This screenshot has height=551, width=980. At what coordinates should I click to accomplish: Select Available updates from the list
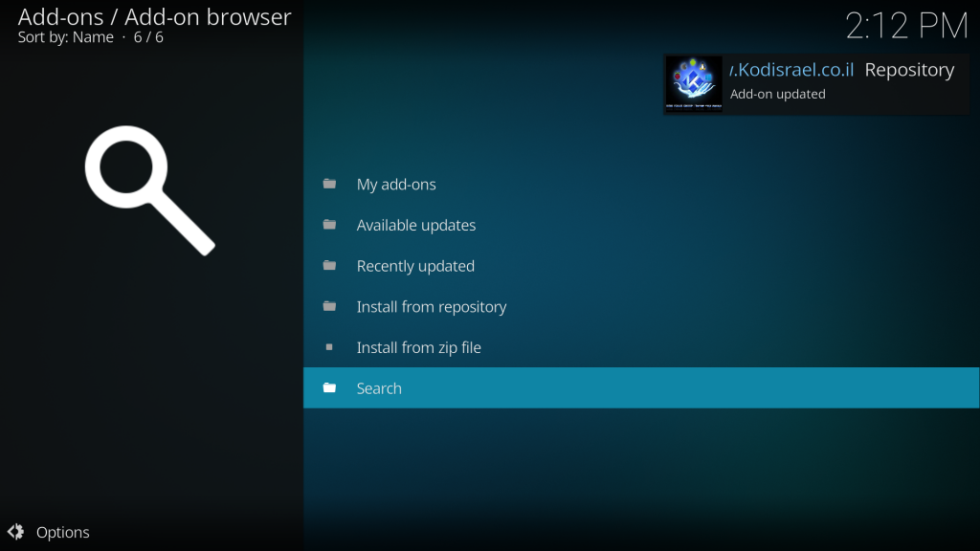click(416, 225)
